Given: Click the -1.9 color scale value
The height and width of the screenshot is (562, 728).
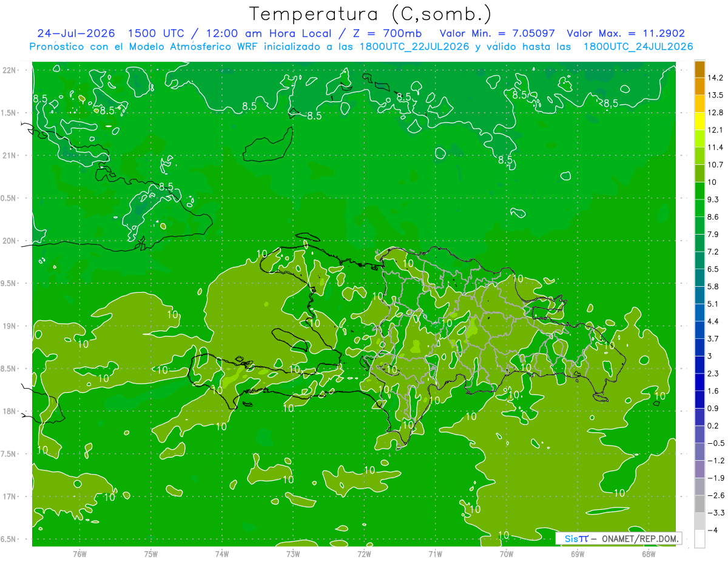Looking at the screenshot, I should coord(715,478).
